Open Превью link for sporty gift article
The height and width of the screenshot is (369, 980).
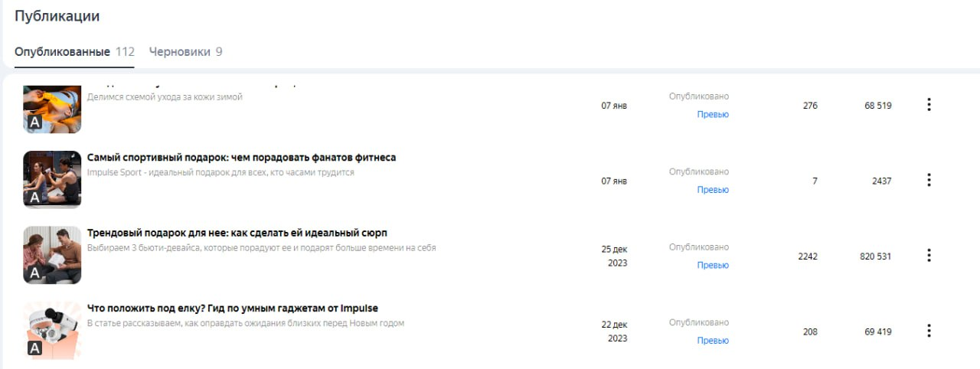(x=713, y=190)
